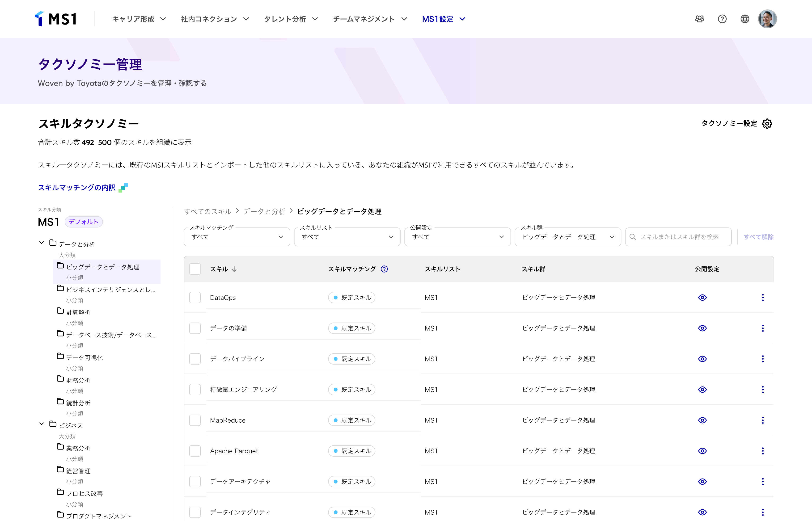Open タクソノミー設定 gear icon
Screen dimensions: 812x521
pyautogui.click(x=767, y=124)
